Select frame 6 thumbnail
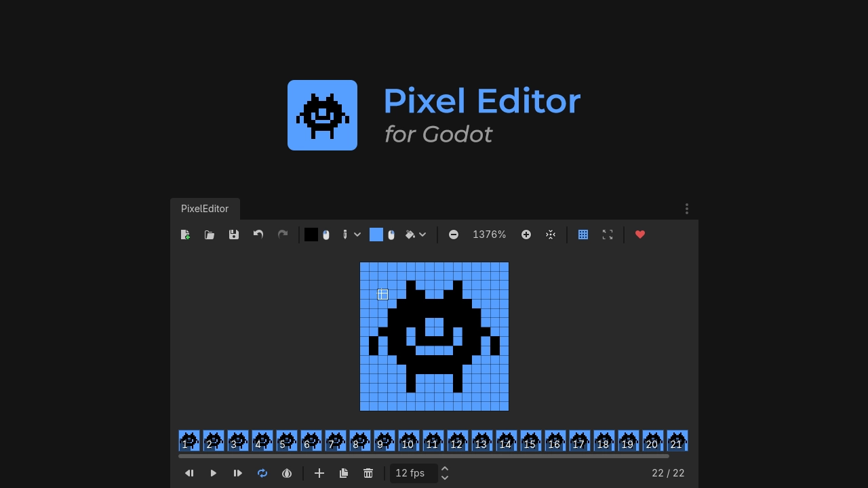The width and height of the screenshot is (868, 488). pyautogui.click(x=311, y=441)
